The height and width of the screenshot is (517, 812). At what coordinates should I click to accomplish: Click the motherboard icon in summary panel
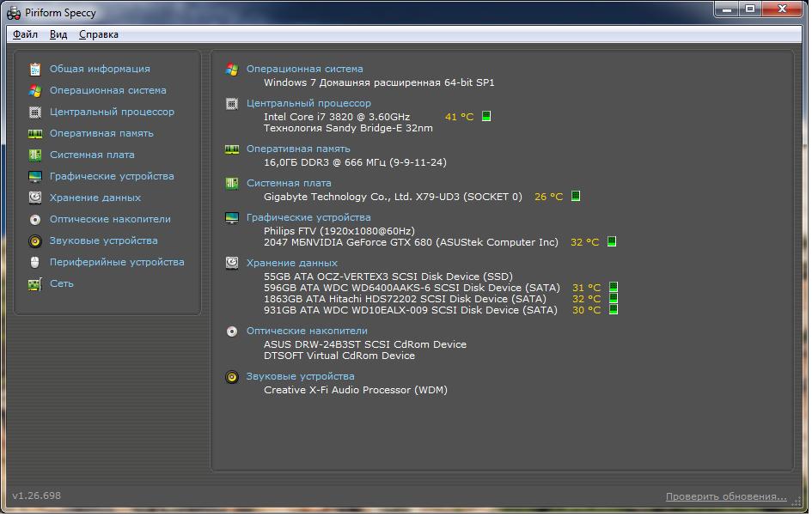(232, 183)
